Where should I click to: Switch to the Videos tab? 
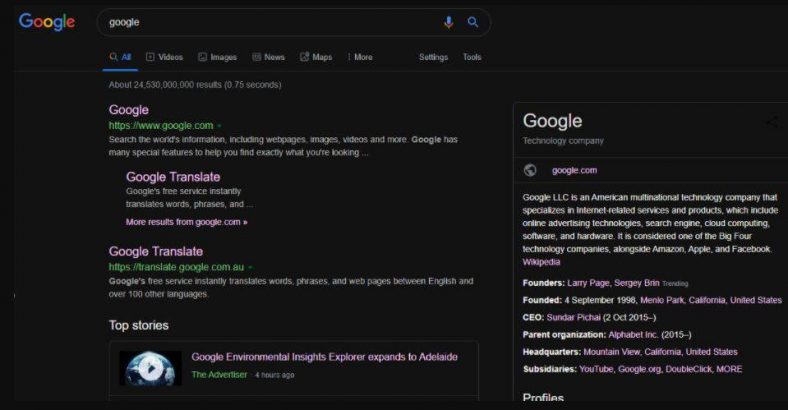point(164,57)
